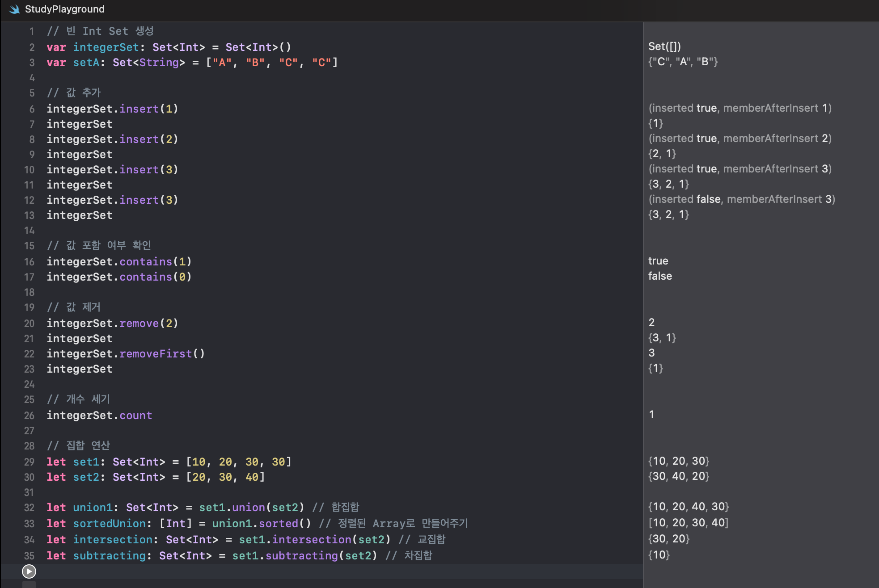Click the removeFirst method call
879x588 pixels.
(x=156, y=354)
